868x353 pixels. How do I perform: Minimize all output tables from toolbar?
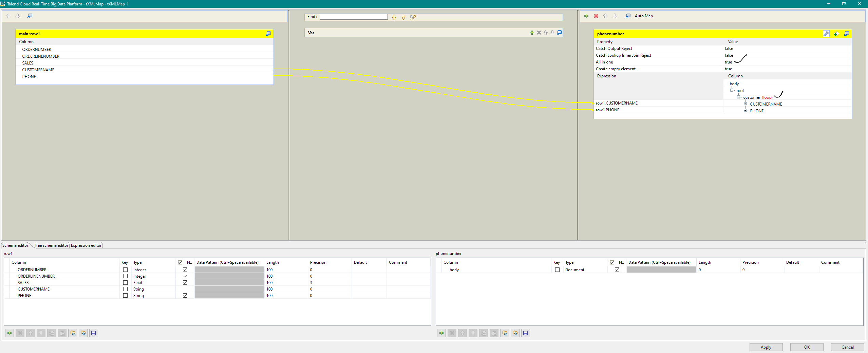coord(628,16)
